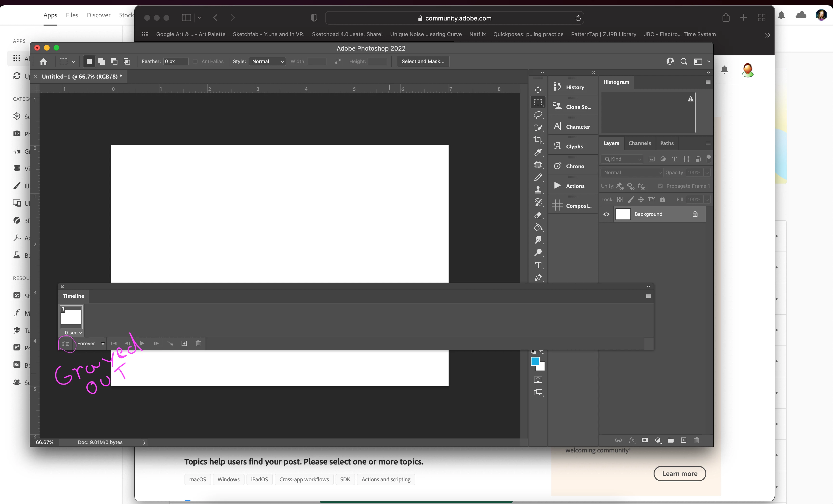Select frame 1 thumbnail in the Timeline
Screen dimensions: 833x504
tap(71, 317)
